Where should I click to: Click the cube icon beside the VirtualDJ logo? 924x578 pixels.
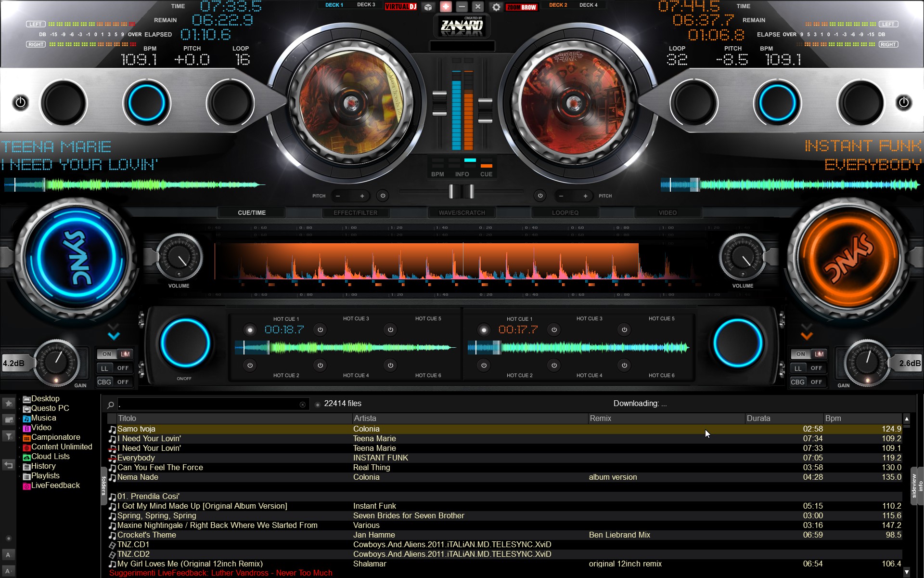[428, 7]
